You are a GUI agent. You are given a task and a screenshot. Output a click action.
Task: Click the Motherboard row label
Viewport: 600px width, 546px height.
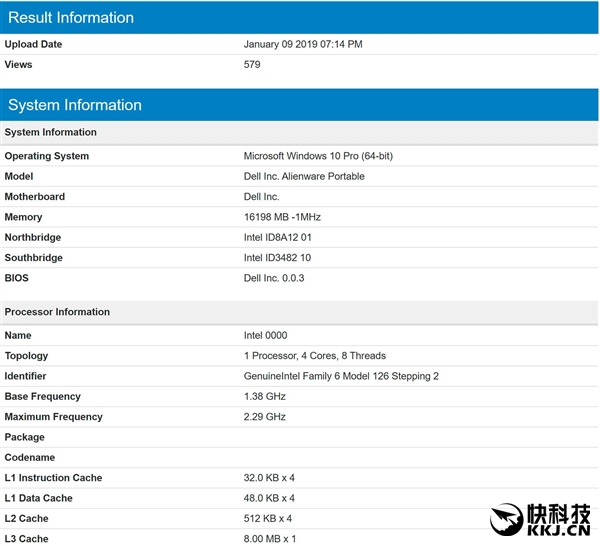coord(35,197)
